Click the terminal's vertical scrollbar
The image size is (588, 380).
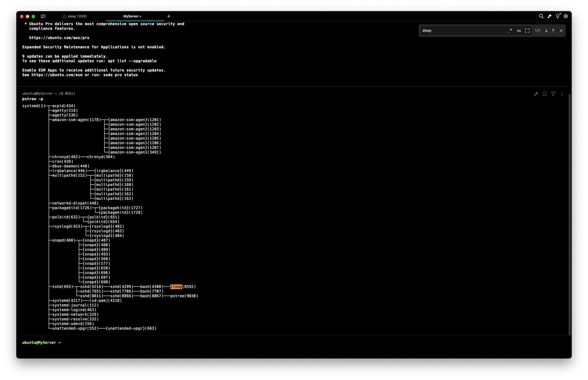click(569, 214)
